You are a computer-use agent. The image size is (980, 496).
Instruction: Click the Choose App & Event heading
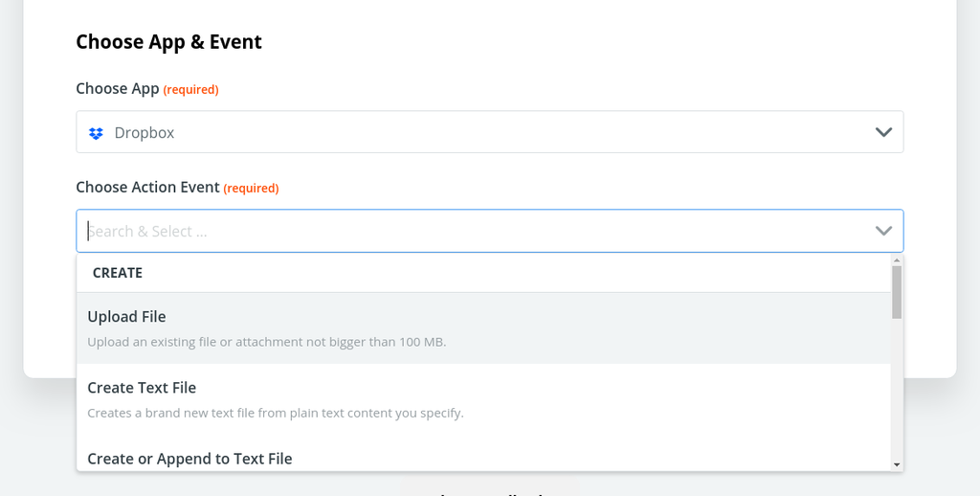(x=168, y=42)
